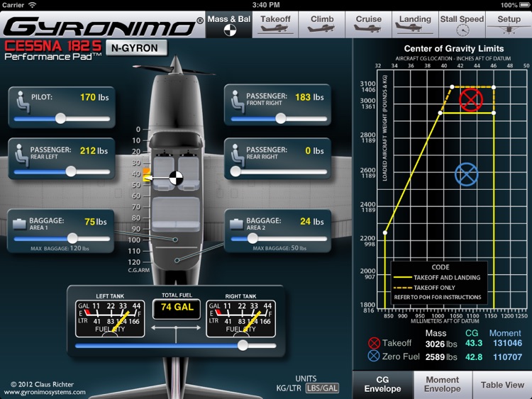The image size is (532, 399).
Task: Click the Right Tank fuel gauge
Action: (241, 318)
